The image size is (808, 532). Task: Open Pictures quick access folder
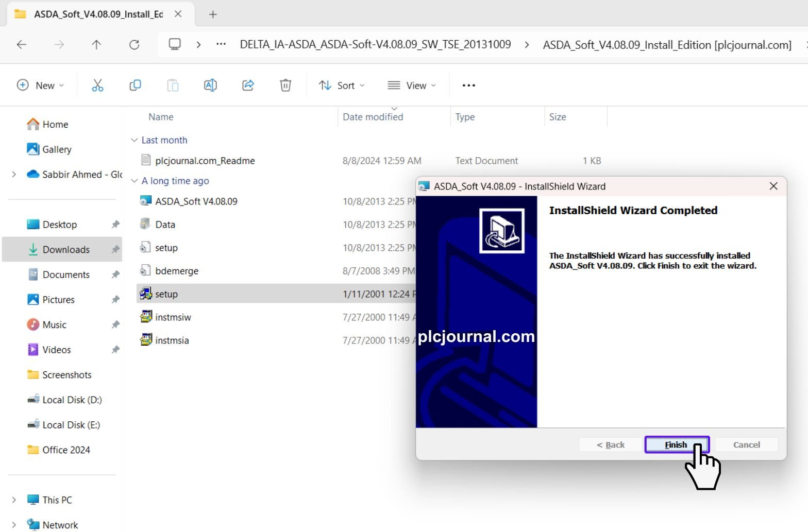click(50, 300)
